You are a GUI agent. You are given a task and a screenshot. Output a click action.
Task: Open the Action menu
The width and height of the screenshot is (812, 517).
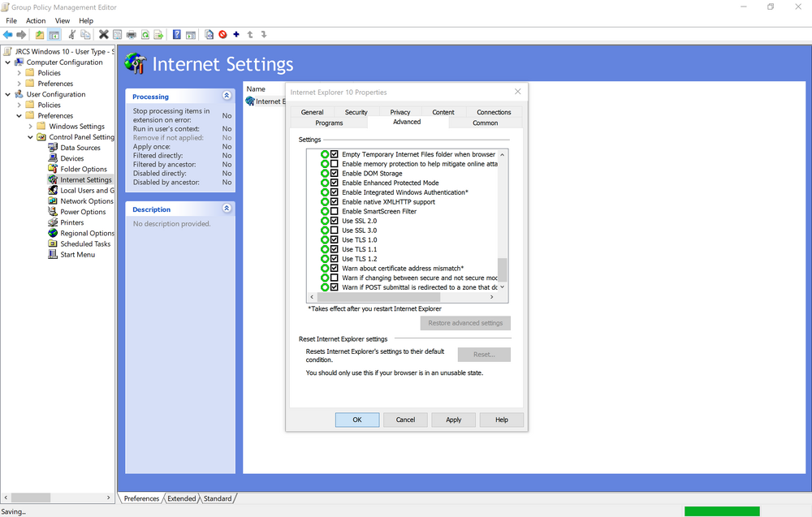(x=36, y=21)
